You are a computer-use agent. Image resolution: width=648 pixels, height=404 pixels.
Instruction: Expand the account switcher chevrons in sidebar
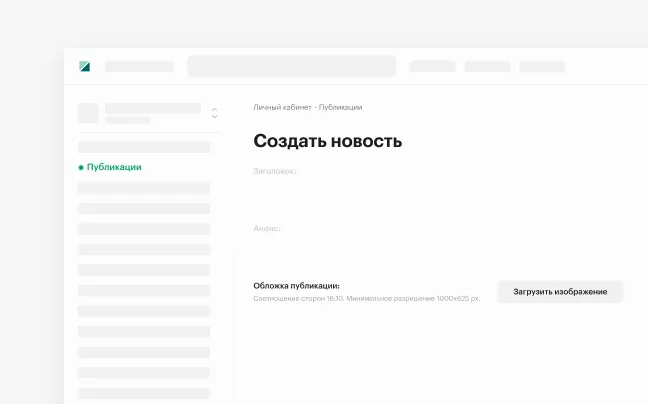[x=214, y=113]
